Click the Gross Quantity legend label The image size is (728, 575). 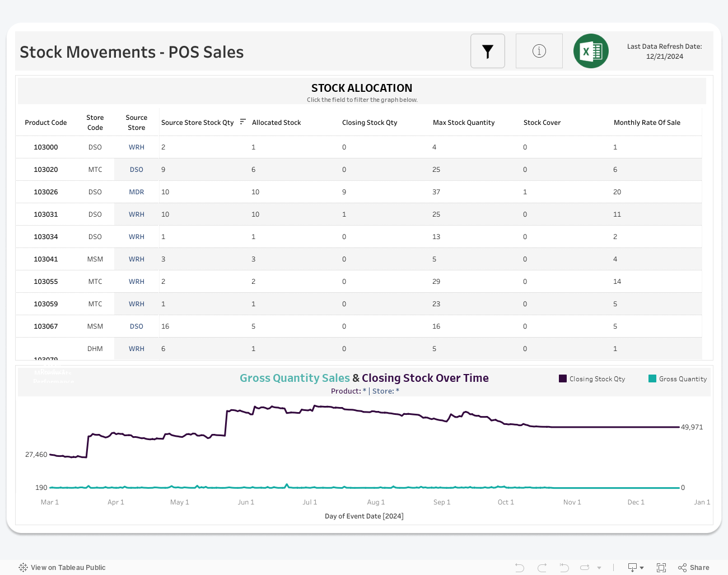pyautogui.click(x=683, y=379)
